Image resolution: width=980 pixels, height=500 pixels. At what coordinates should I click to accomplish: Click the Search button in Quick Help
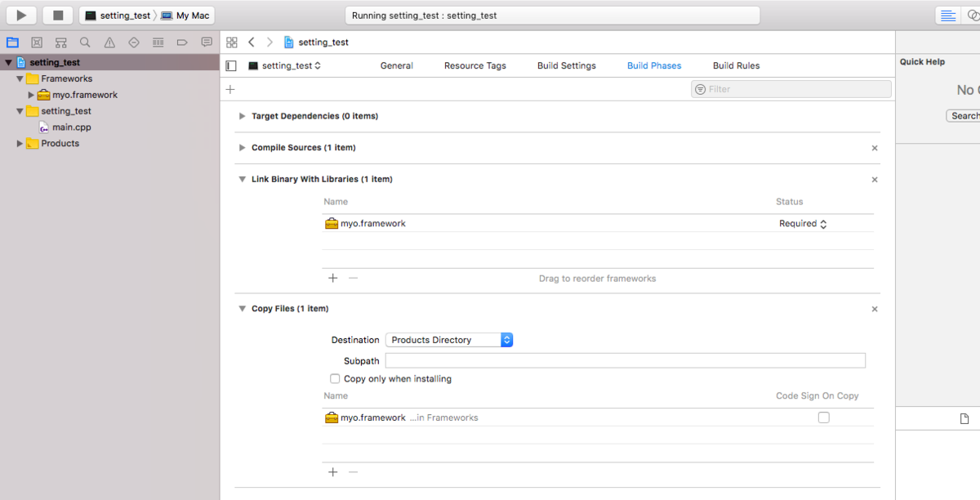(964, 116)
